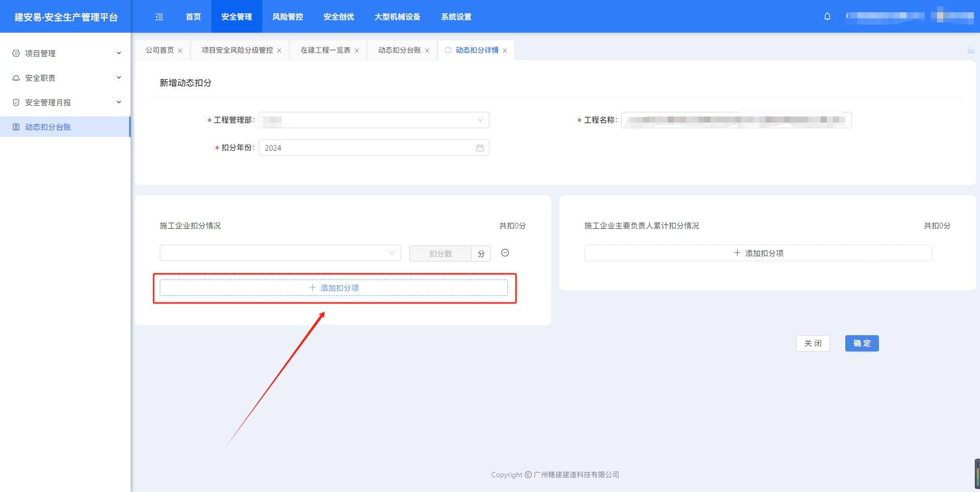Click the 确定 confirm button
Viewport: 980px width, 492px height.
point(862,343)
